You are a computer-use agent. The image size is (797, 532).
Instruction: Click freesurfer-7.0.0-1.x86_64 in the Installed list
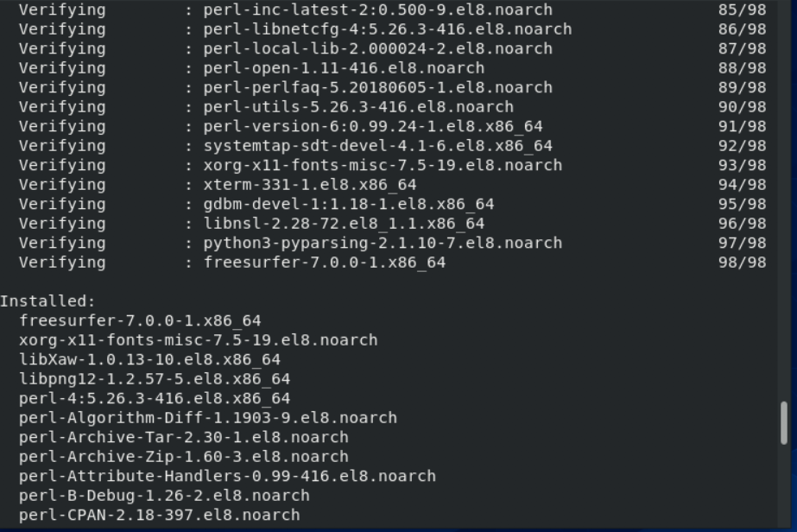[x=140, y=320]
